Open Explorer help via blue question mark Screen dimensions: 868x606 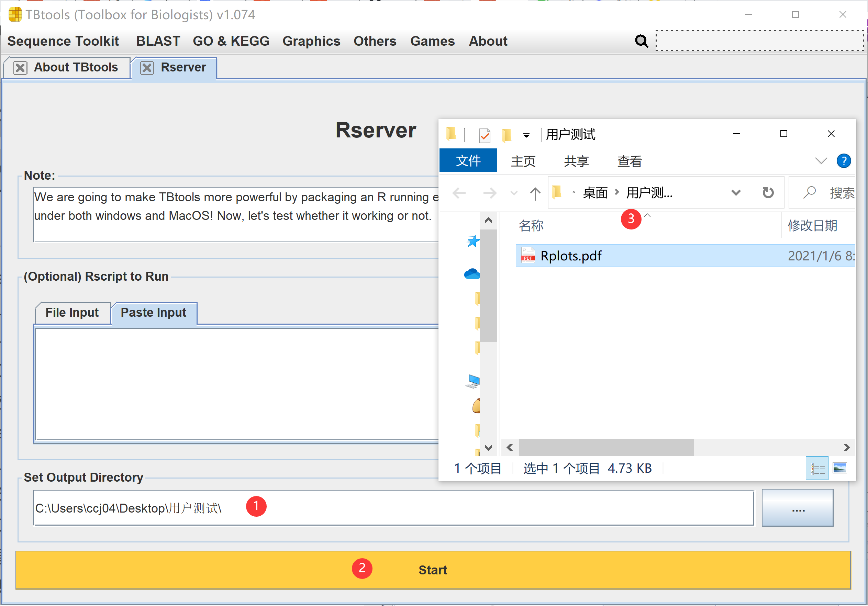click(x=843, y=161)
